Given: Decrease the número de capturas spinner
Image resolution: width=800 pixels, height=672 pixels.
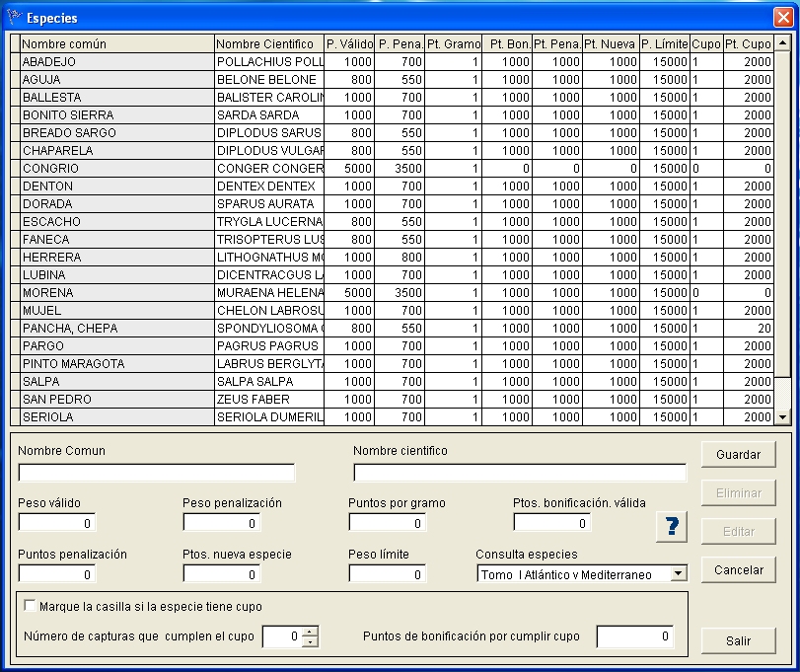Looking at the screenshot, I should tap(311, 642).
